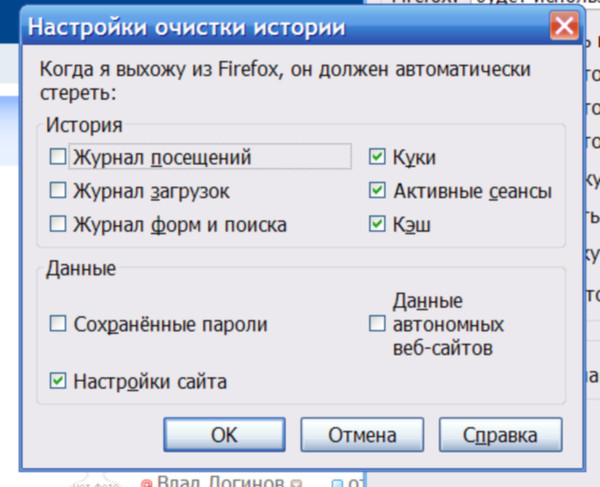Close the Настройки очистки истории dialog
Screen dimensions: 600x487
[x=564, y=26]
